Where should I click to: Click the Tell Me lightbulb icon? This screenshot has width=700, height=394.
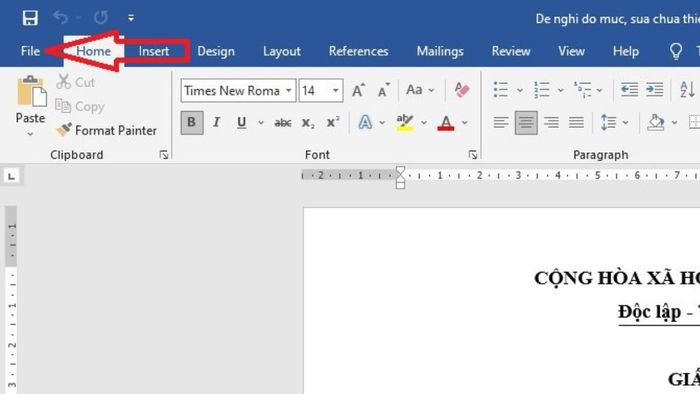[676, 51]
